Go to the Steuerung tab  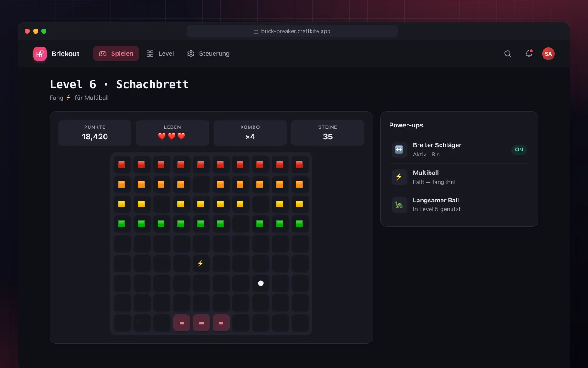coord(208,54)
